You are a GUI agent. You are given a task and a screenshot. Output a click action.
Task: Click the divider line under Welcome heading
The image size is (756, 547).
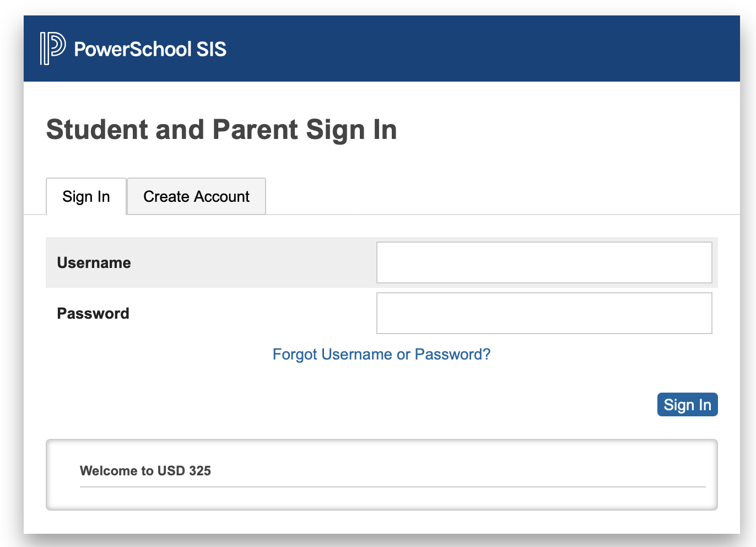[x=392, y=487]
